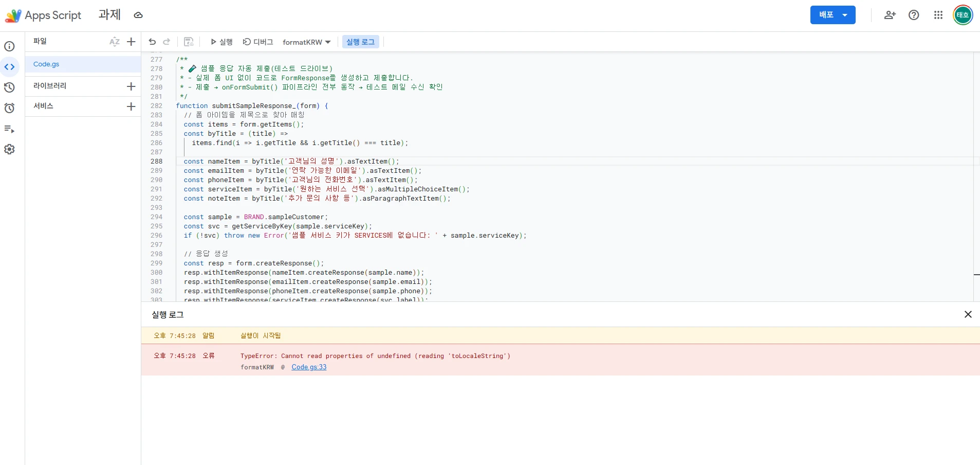Image resolution: width=980 pixels, height=465 pixels.
Task: Close the 실행 로그 execution log panel
Action: (968, 314)
